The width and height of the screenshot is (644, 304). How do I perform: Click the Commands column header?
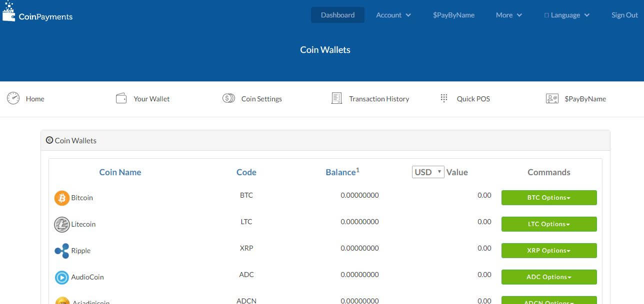pos(549,172)
